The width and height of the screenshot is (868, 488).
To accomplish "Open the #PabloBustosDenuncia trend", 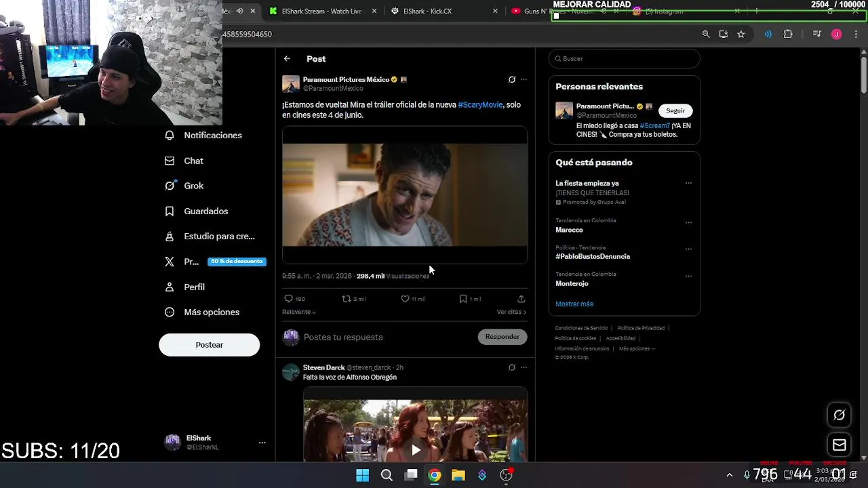I will (x=593, y=256).
